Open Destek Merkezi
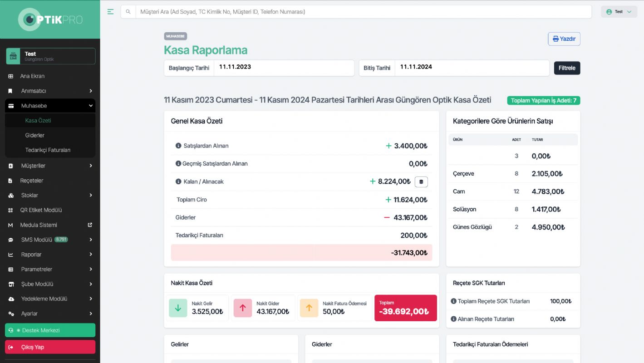644x363 pixels. (50, 330)
